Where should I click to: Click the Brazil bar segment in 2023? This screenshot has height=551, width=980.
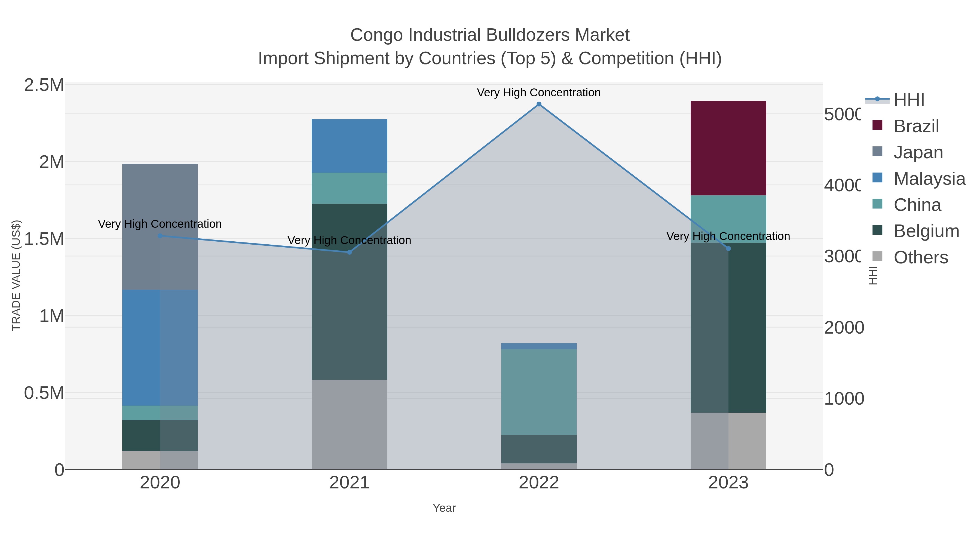[728, 148]
